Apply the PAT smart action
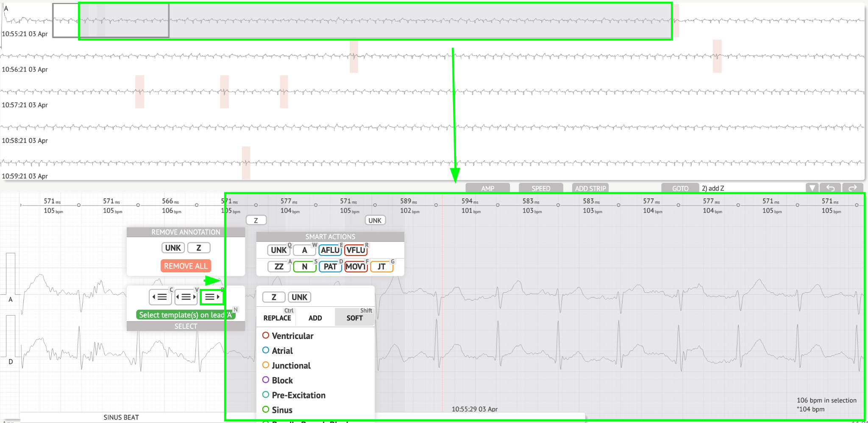 click(x=330, y=266)
